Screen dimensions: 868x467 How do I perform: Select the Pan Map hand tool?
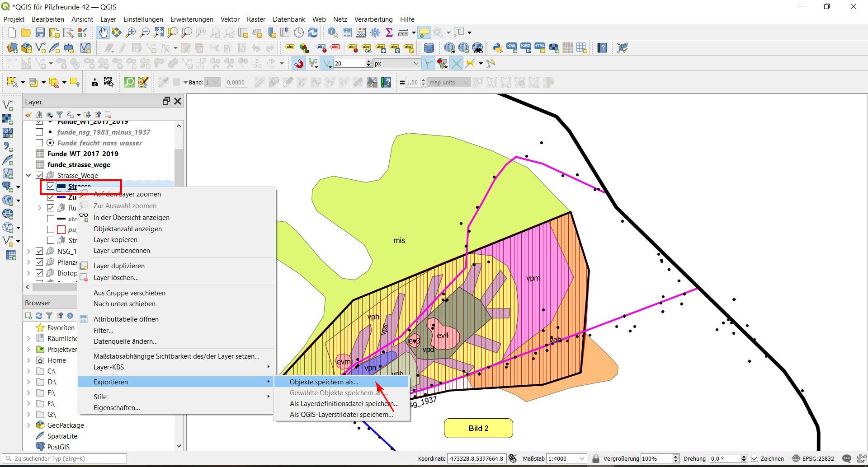tap(103, 33)
